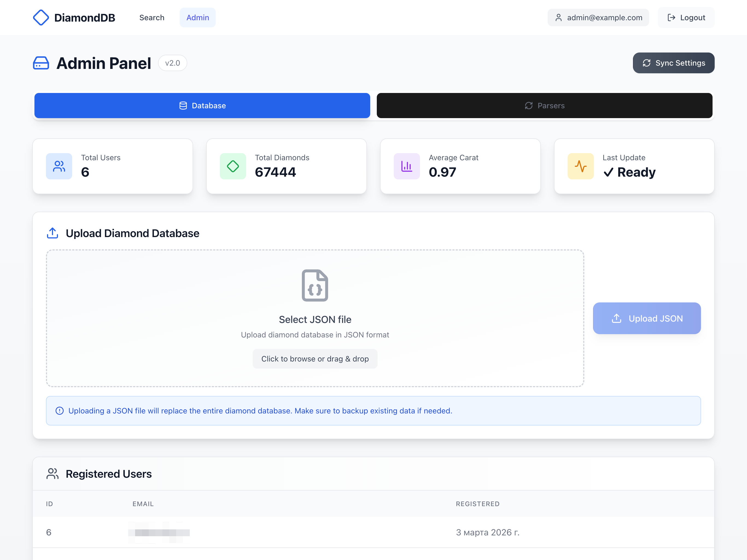The image size is (747, 560).
Task: Click 'Click to browse or drag & drop'
Action: tap(315, 359)
